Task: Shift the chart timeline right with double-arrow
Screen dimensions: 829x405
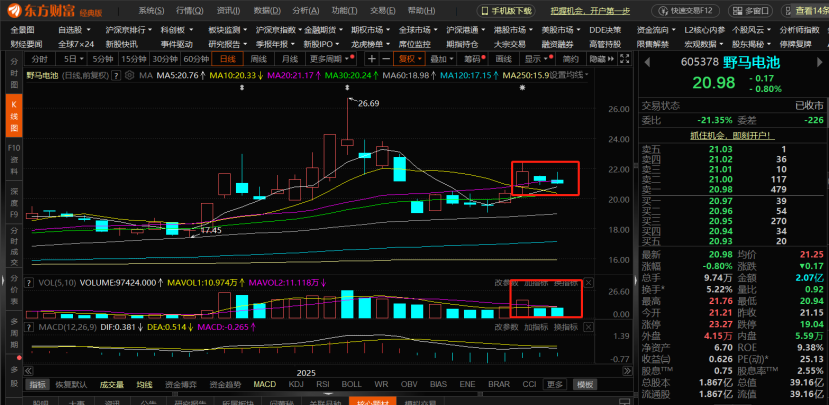Action: click(627, 371)
